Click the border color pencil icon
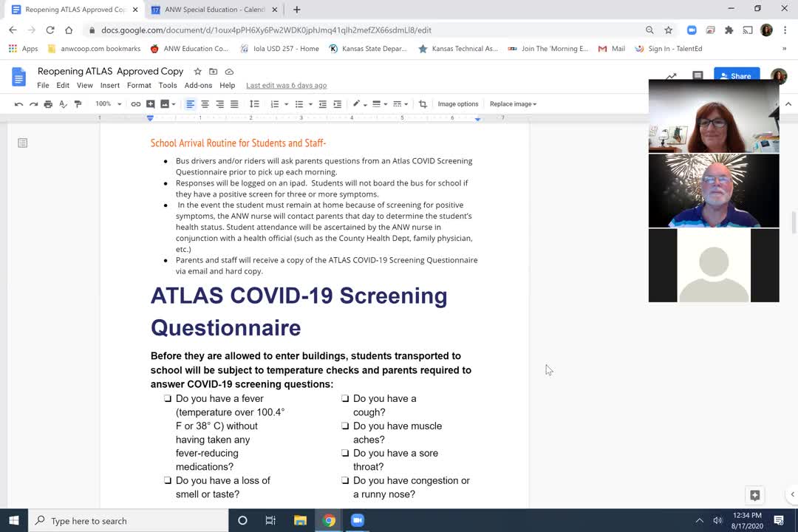The height and width of the screenshot is (532, 798). (x=356, y=104)
